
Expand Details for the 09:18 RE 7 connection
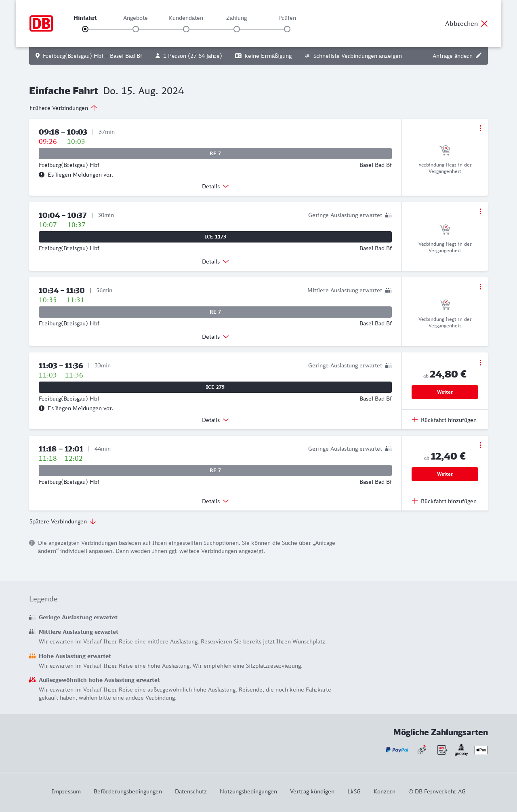click(x=215, y=186)
